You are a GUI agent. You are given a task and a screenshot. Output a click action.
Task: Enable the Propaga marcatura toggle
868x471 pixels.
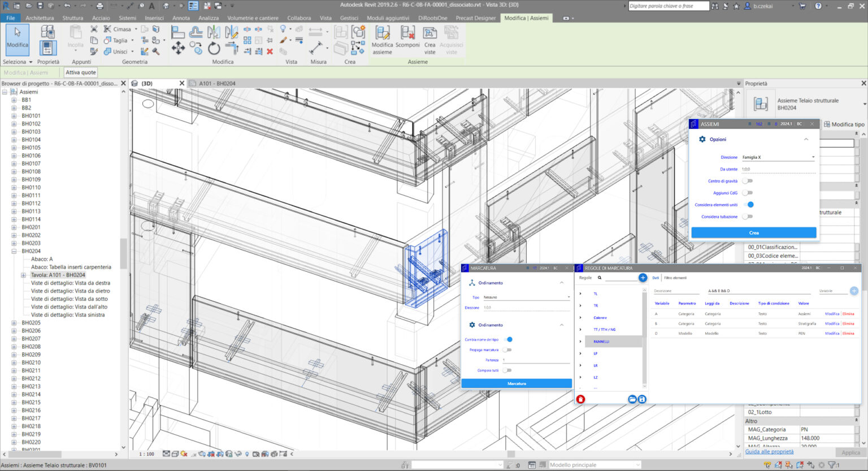coord(507,349)
